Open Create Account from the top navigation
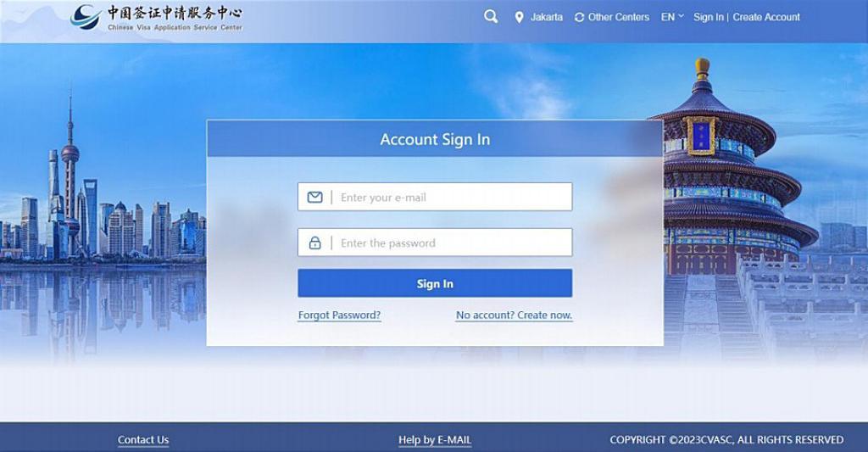The image size is (868, 452). [x=766, y=17]
